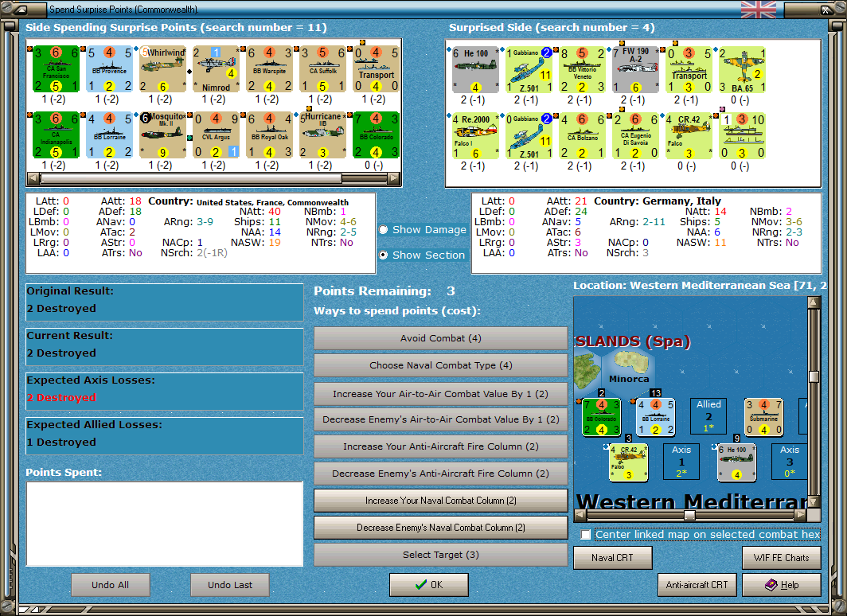Screen dimensions: 847x616
Task: Select the CA San Francisco unit counter
Action: [57, 70]
